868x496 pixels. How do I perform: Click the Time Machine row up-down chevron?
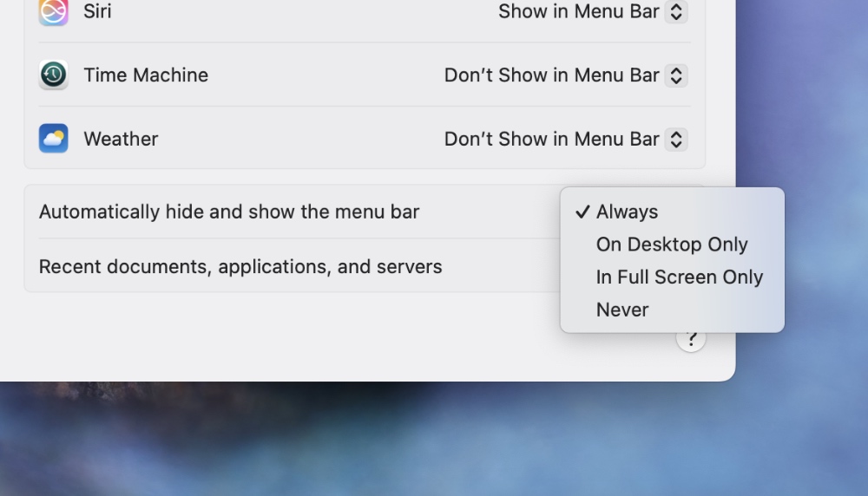pos(676,75)
